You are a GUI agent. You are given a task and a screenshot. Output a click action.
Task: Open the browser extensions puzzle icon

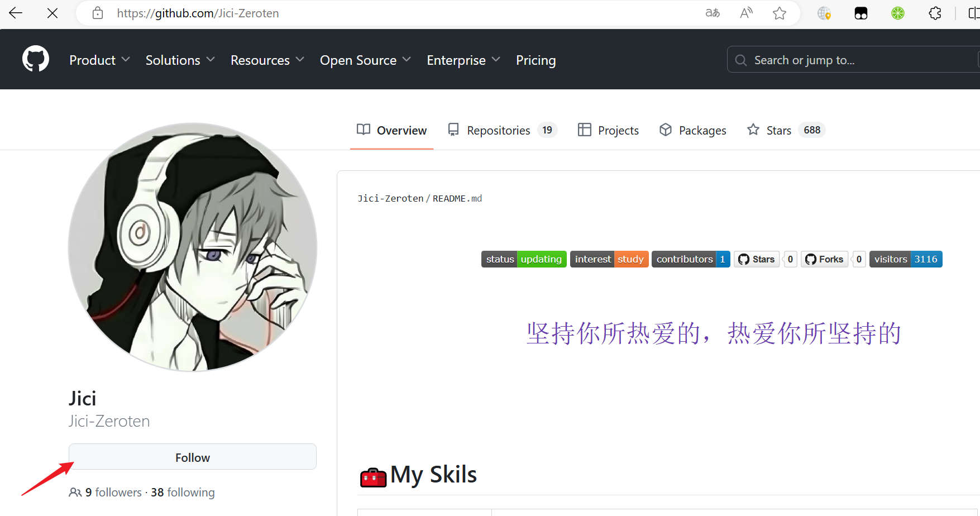(935, 13)
